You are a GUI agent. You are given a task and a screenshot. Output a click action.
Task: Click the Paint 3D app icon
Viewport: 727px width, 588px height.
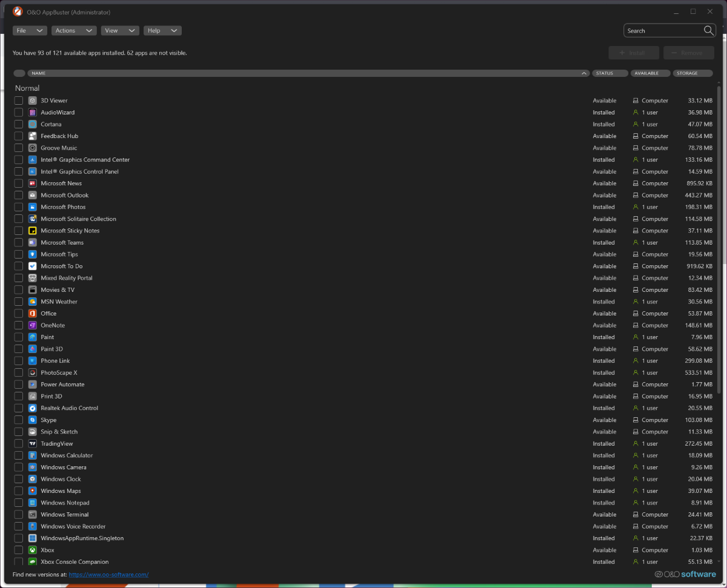(x=33, y=349)
